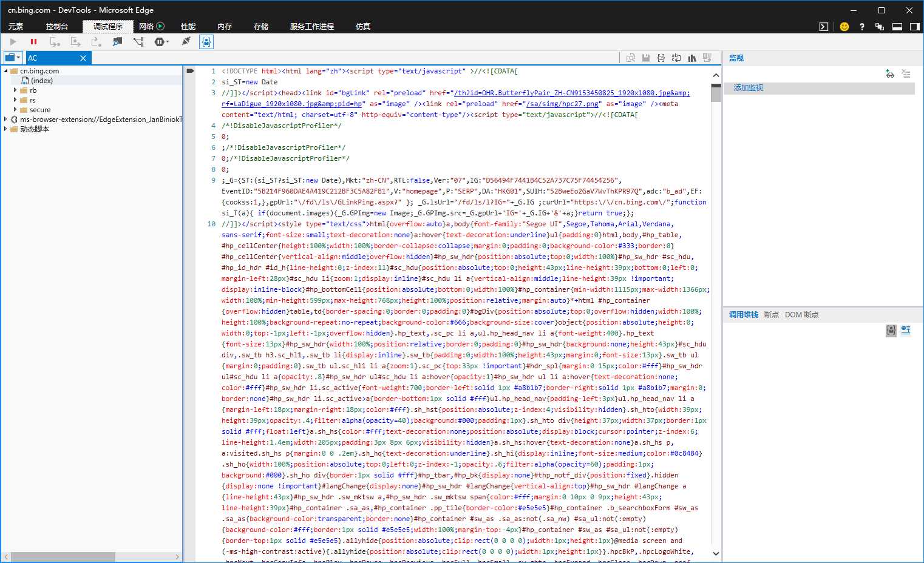
Task: Expand the secure folder
Action: [x=15, y=110]
